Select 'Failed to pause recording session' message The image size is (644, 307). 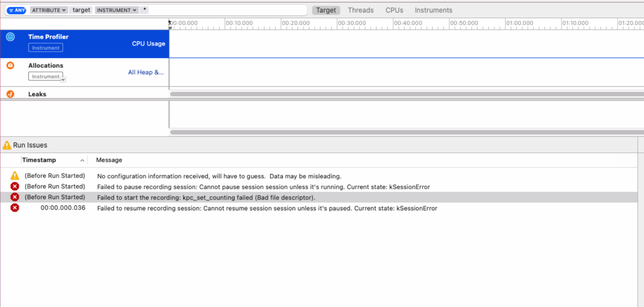point(263,187)
